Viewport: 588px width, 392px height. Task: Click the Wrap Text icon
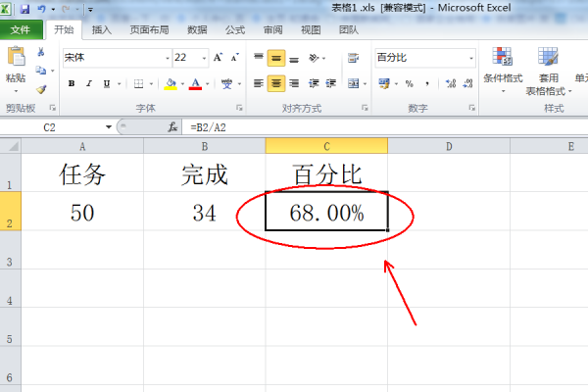point(353,58)
